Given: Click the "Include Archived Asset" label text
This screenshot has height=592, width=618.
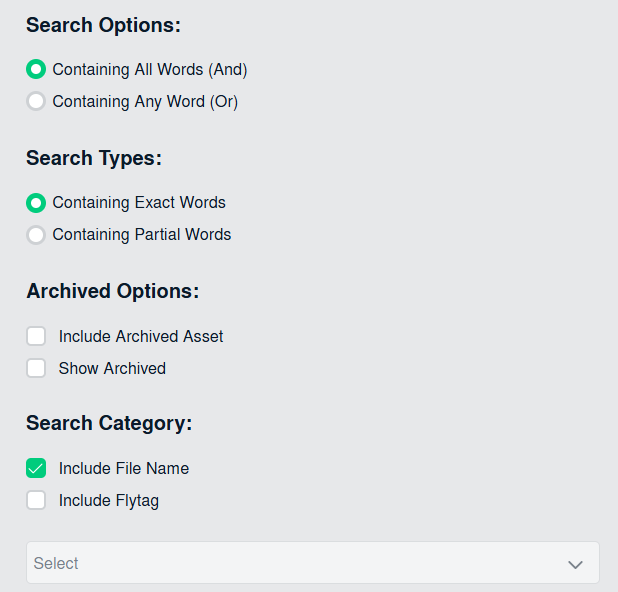Looking at the screenshot, I should [x=141, y=337].
